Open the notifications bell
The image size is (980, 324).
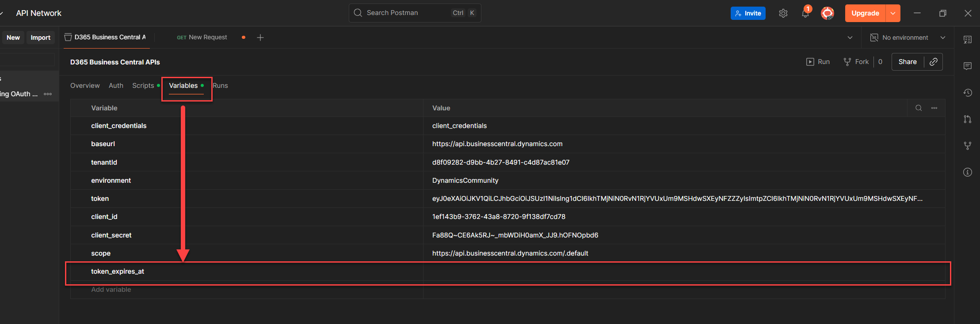pos(805,13)
